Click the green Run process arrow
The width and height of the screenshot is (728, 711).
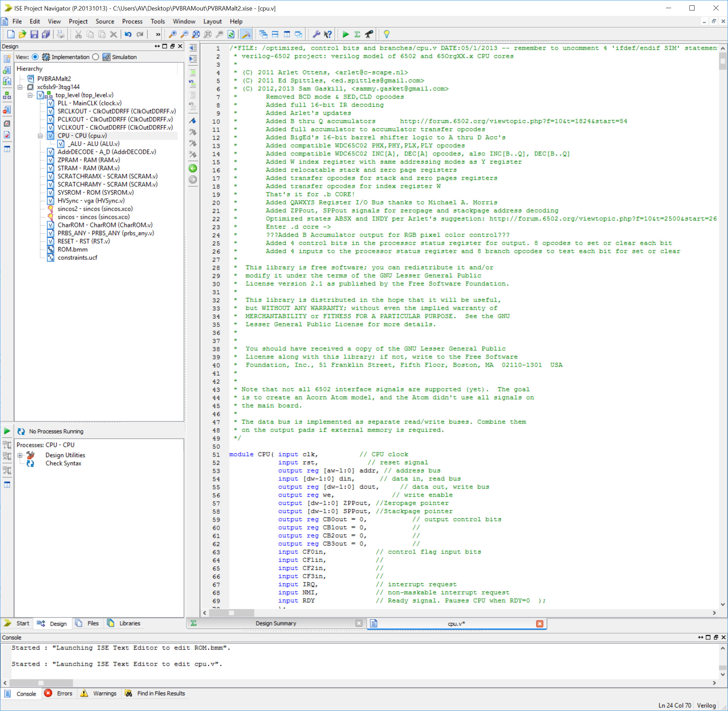pos(345,34)
